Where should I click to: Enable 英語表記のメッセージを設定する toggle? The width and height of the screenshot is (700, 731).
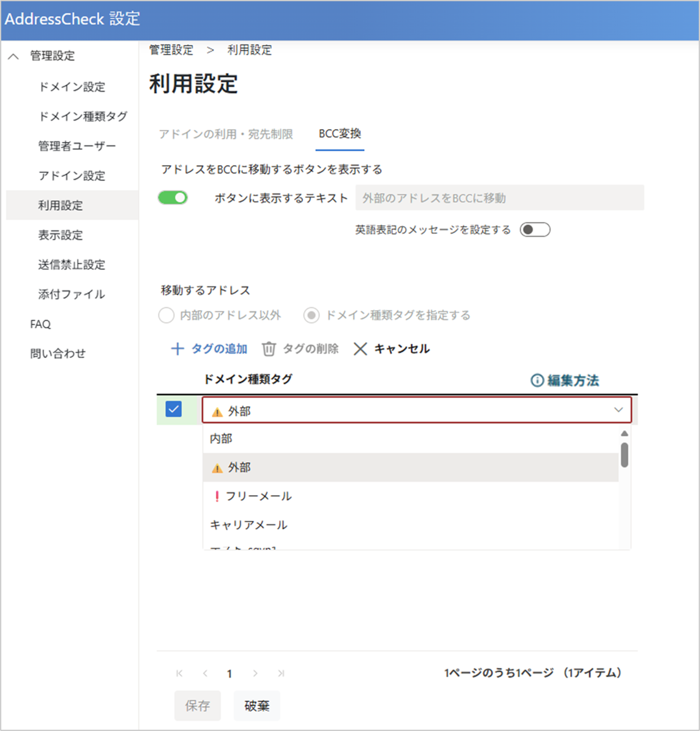click(535, 230)
